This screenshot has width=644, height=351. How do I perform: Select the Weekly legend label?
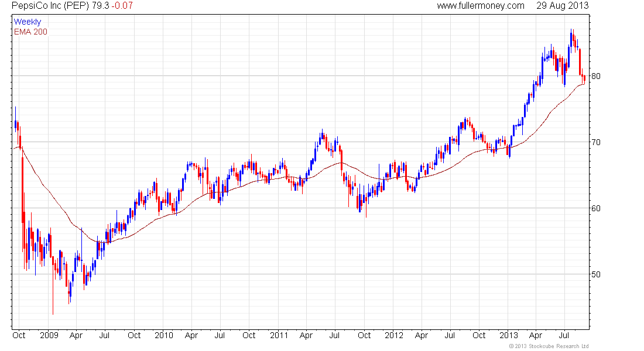click(28, 22)
